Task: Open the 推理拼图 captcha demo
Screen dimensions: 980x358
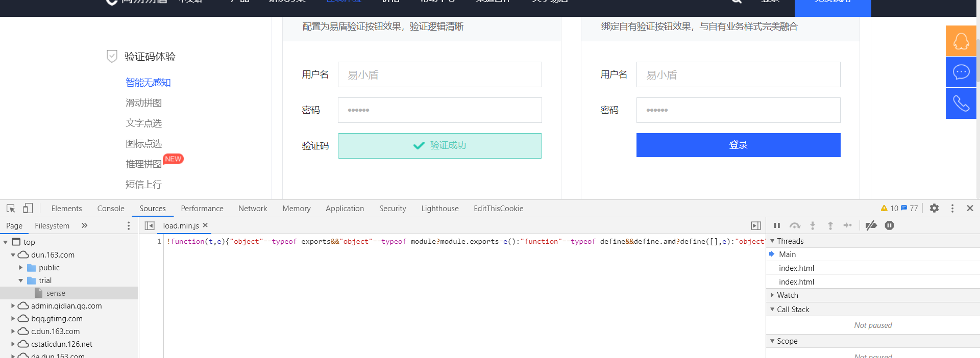Action: click(143, 164)
